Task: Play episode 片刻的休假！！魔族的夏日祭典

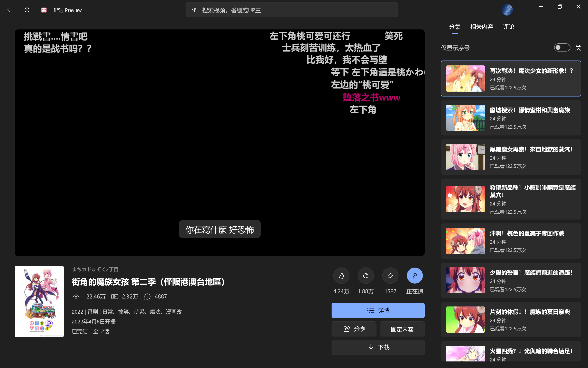Action: pyautogui.click(x=511, y=320)
